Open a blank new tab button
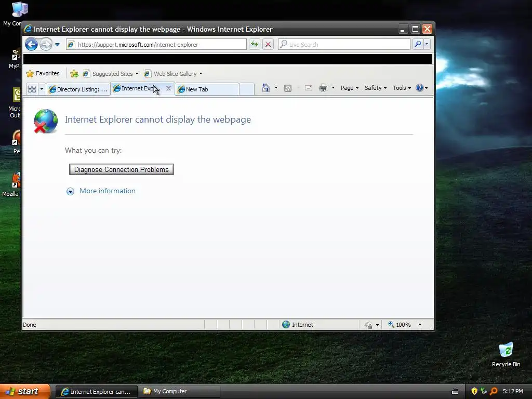The width and height of the screenshot is (532, 399). 247,89
